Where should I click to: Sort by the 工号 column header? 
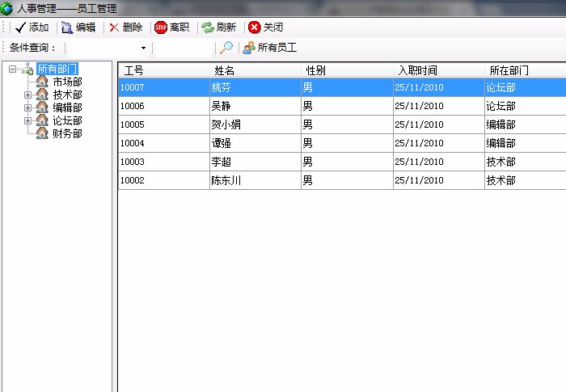coord(164,70)
